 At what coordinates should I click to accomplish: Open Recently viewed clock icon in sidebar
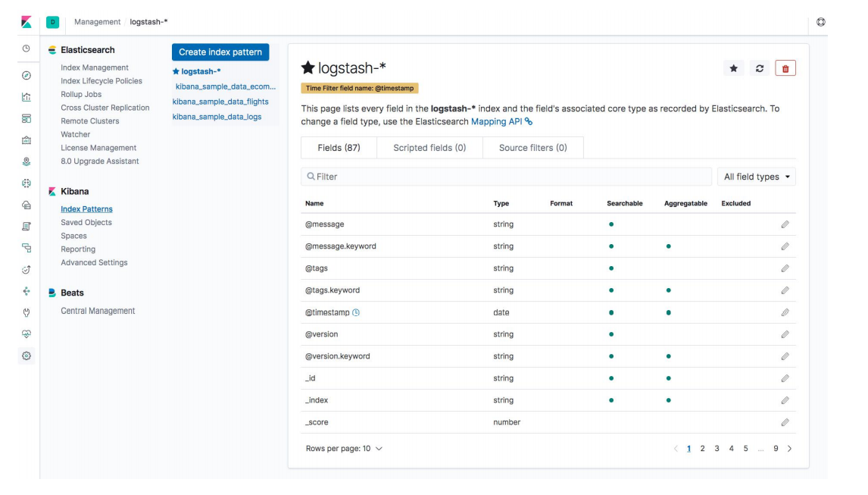coord(26,49)
